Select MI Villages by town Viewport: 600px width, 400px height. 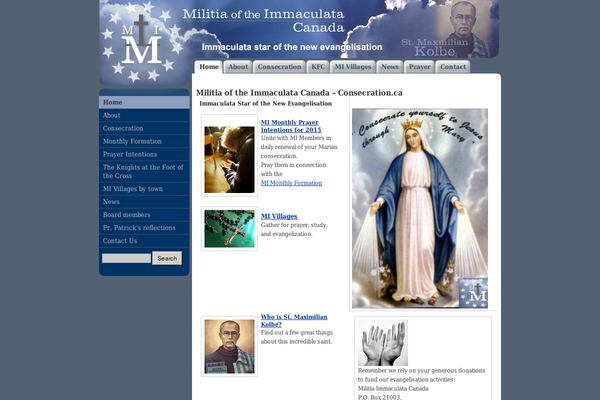click(x=144, y=189)
